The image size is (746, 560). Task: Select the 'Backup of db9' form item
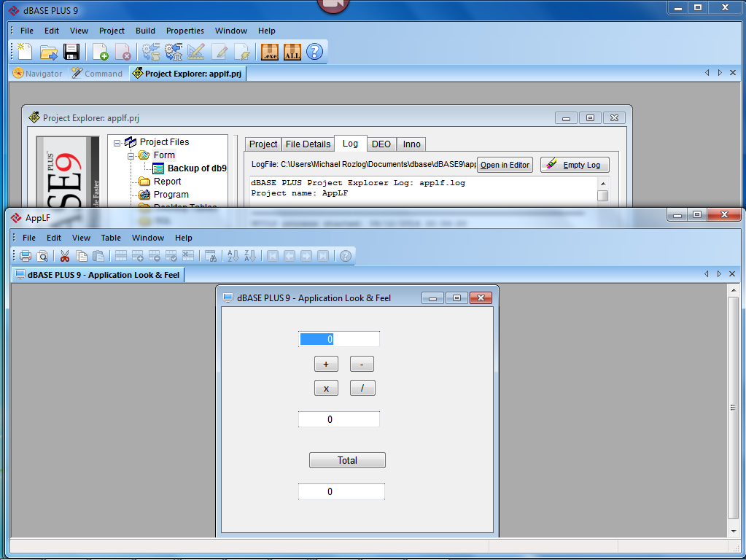[196, 168]
